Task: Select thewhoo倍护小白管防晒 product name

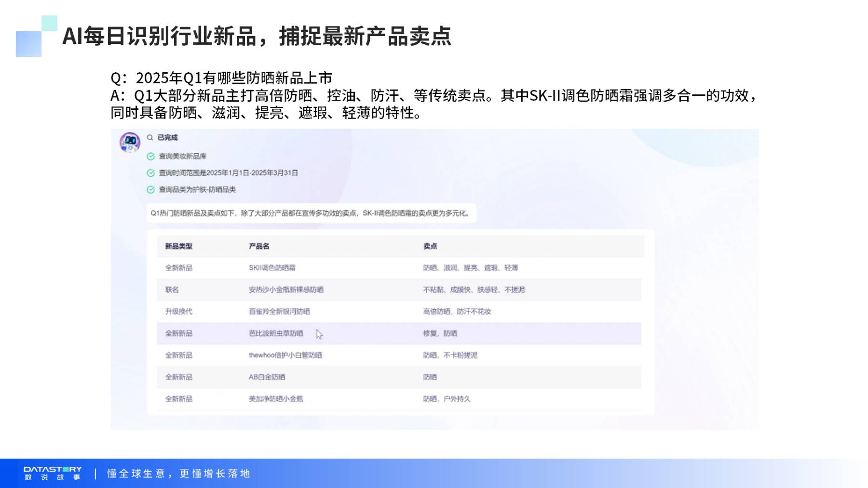Action: (285, 355)
